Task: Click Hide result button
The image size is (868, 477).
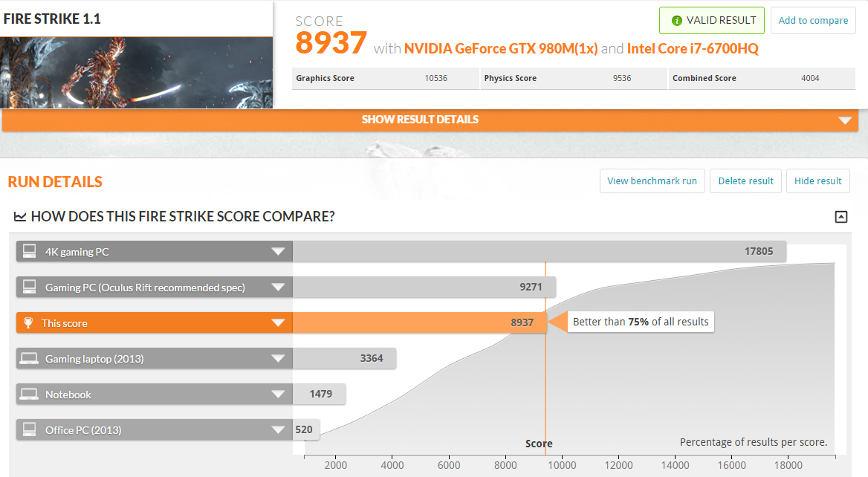Action: pyautogui.click(x=817, y=181)
